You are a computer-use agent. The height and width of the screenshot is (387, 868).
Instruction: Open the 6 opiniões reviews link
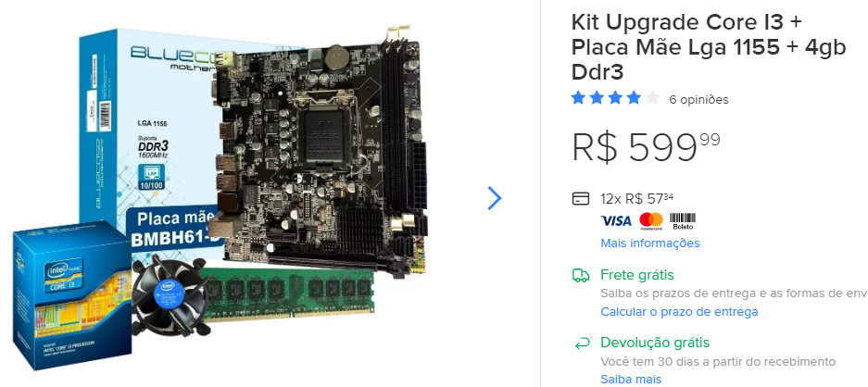tap(698, 100)
